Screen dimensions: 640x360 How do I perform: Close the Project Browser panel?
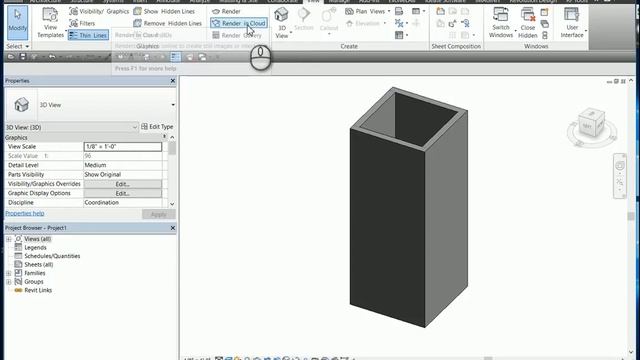coord(173,228)
